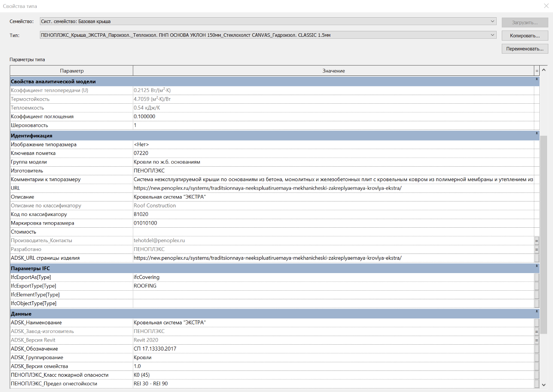
Task: Collapse the Параметры IFC section
Action: coord(537,266)
